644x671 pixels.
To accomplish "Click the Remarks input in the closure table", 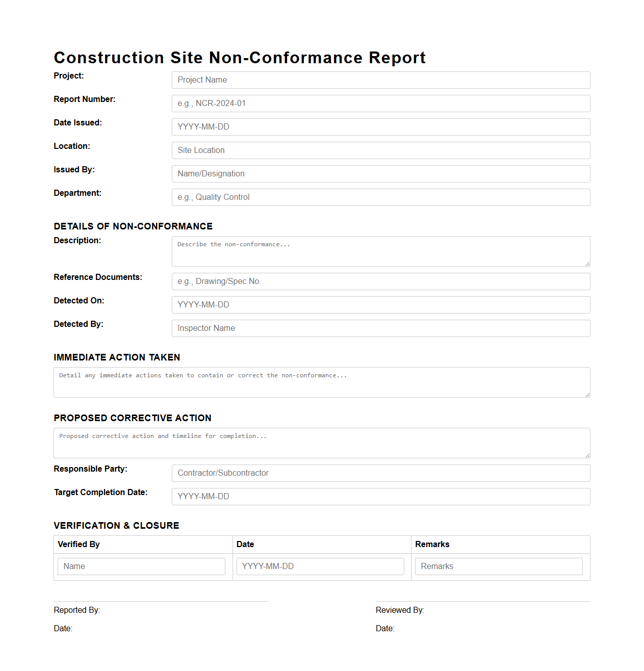I will pyautogui.click(x=499, y=566).
